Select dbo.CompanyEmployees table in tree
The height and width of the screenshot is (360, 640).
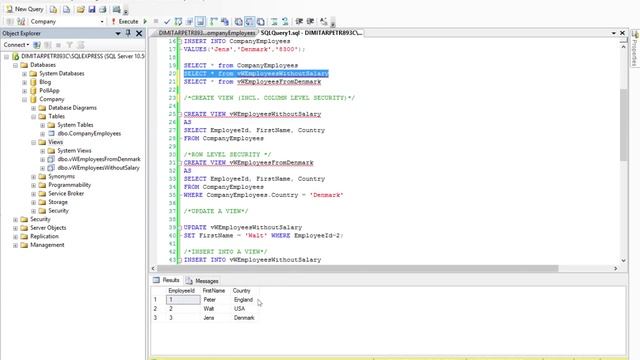pos(89,133)
